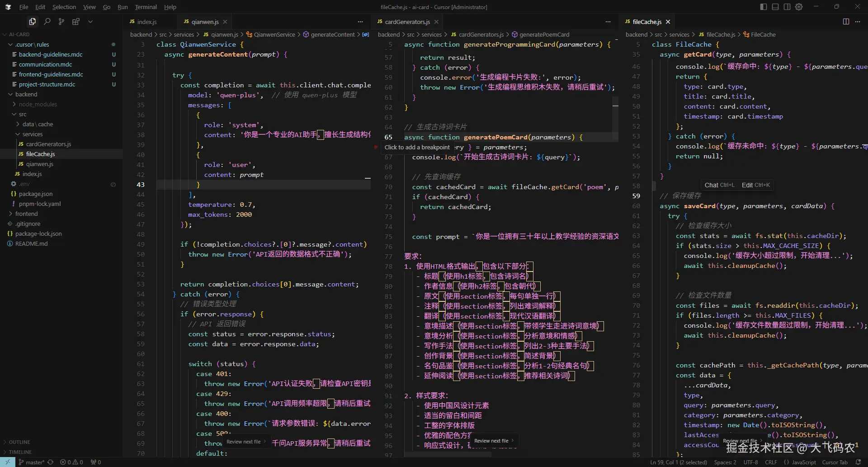
Task: Open the .env file
Action: pyautogui.click(x=24, y=184)
